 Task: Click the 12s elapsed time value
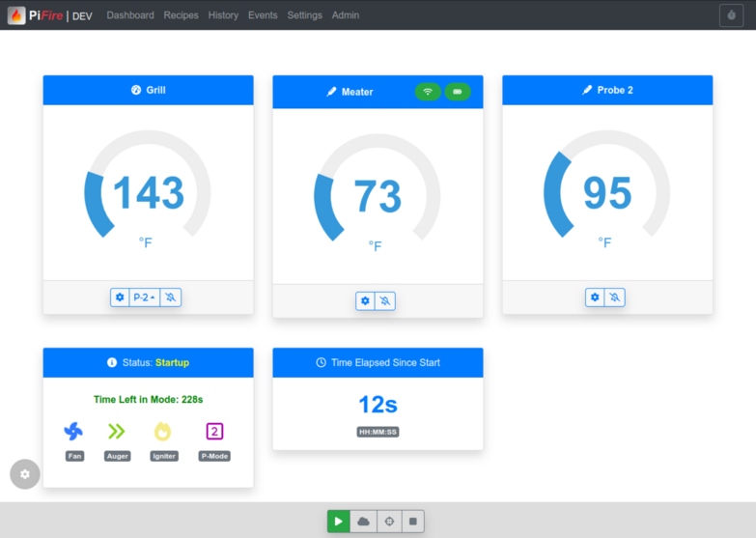(x=378, y=405)
